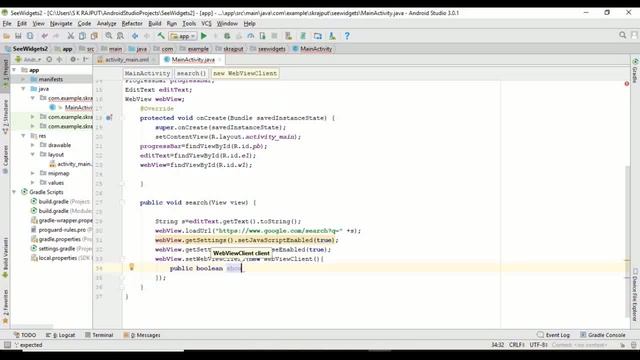Open the Event Log

[553, 335]
